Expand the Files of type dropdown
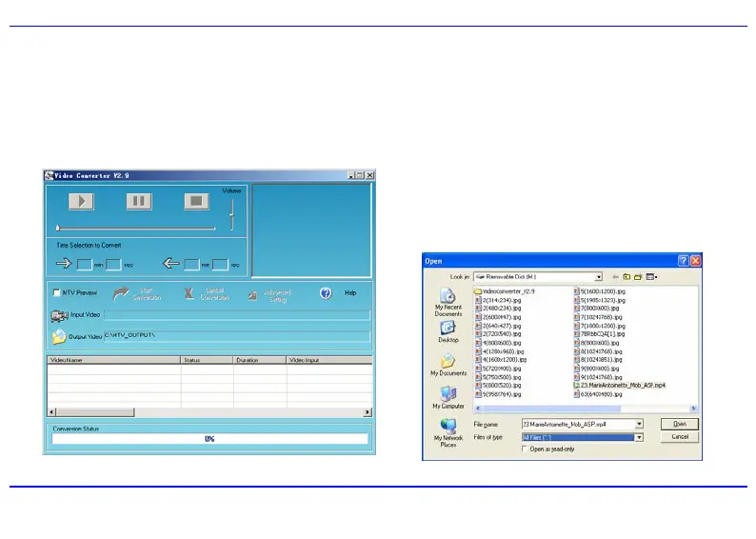The width and height of the screenshot is (756, 539). pyautogui.click(x=639, y=436)
